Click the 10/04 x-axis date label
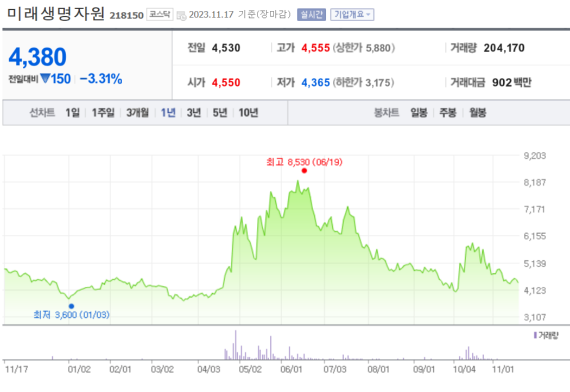570x392 pixels. 464,369
